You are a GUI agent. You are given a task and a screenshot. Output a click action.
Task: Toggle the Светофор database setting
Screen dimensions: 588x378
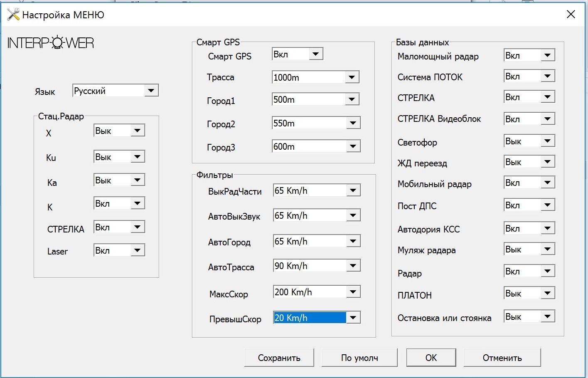tap(547, 141)
